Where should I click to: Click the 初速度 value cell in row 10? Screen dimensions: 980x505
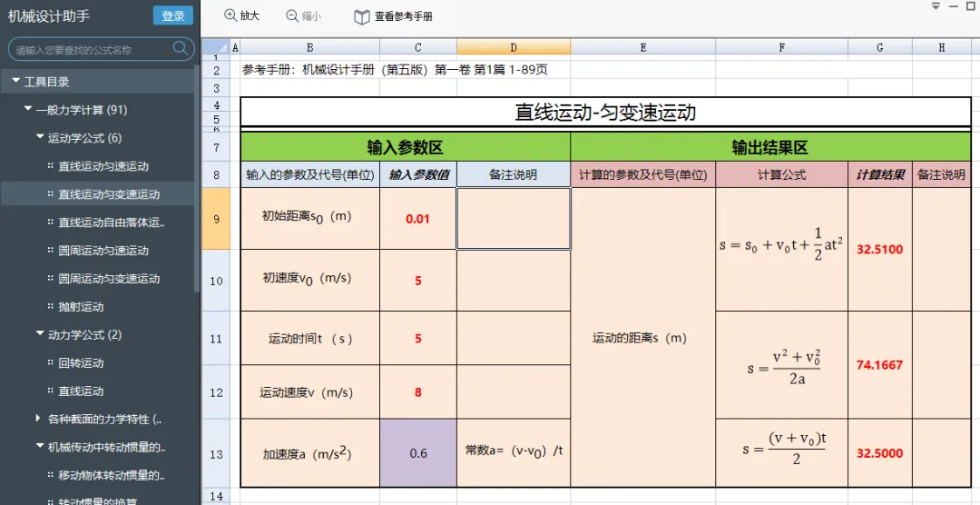point(418,281)
